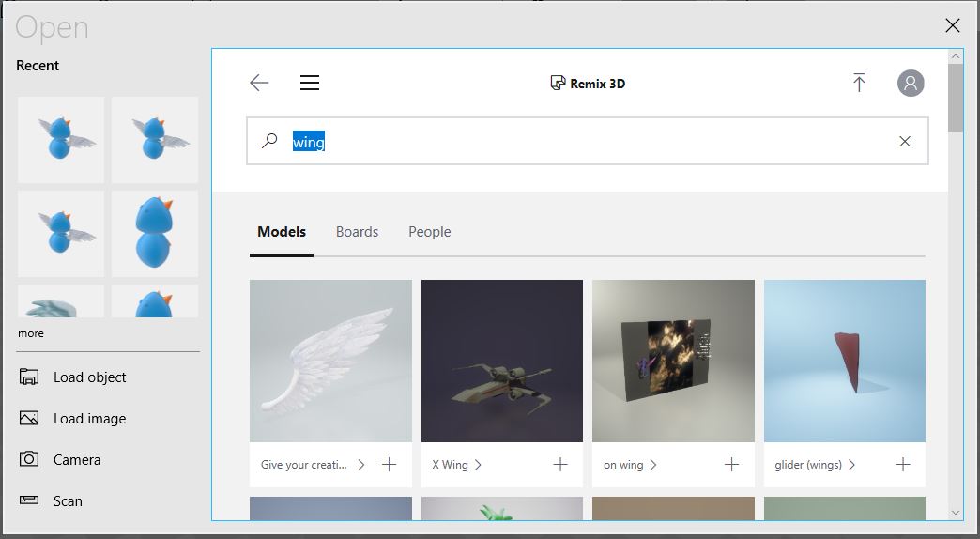Click the Remix 3D logo title
The height and width of the screenshot is (539, 980).
pos(588,84)
